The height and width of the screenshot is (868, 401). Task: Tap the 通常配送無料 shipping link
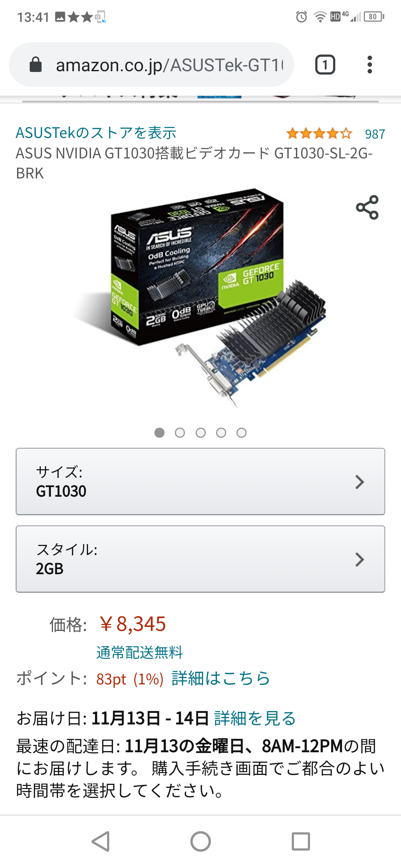point(139,652)
